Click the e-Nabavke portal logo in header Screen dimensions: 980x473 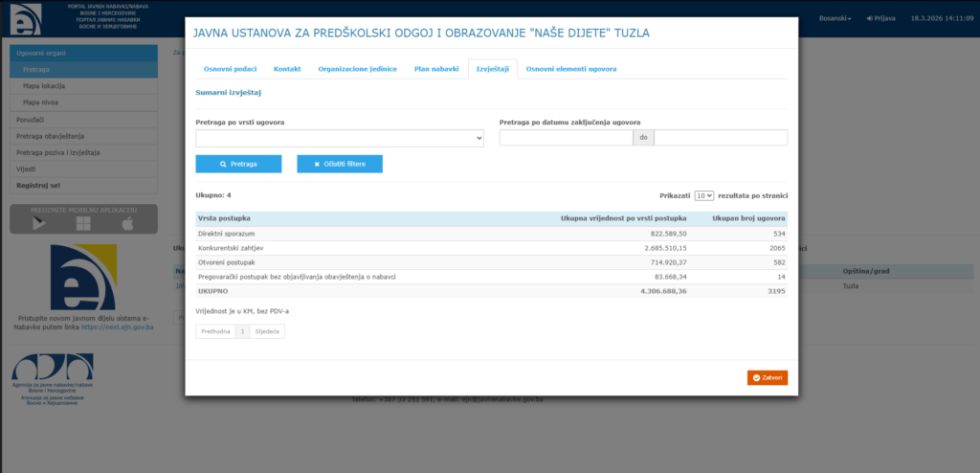25,18
